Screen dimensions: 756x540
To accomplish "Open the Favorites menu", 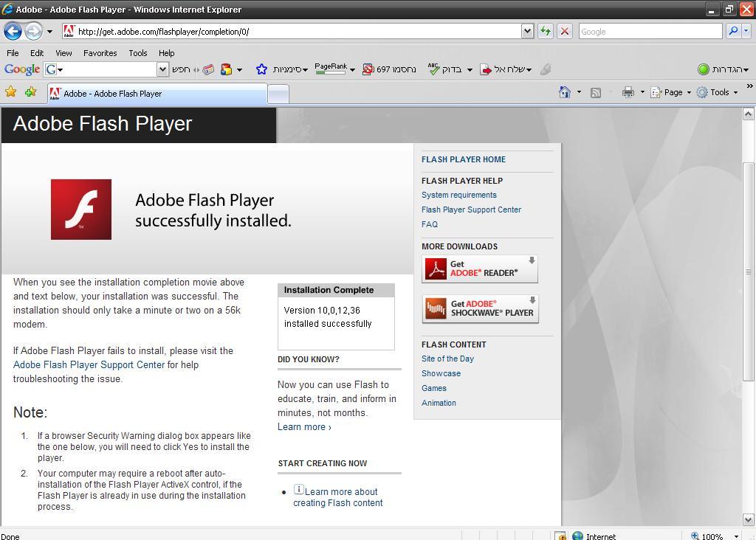I will 100,53.
